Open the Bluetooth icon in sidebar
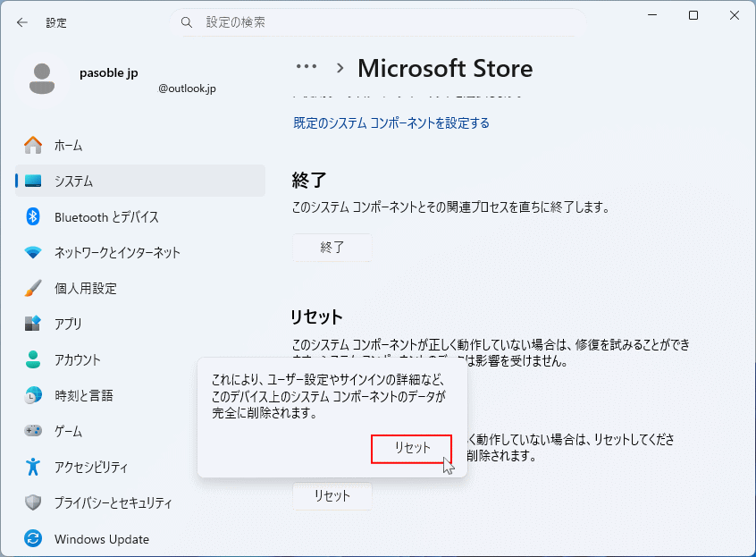Viewport: 756px width, 557px height. tap(33, 216)
